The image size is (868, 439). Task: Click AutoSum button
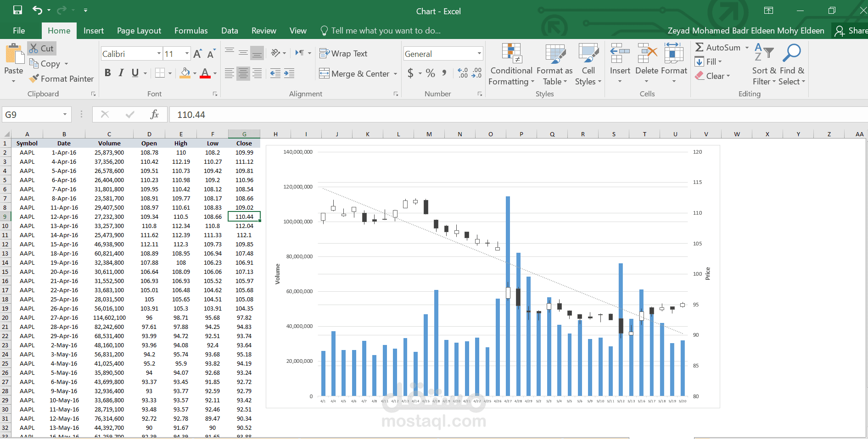pyautogui.click(x=717, y=48)
